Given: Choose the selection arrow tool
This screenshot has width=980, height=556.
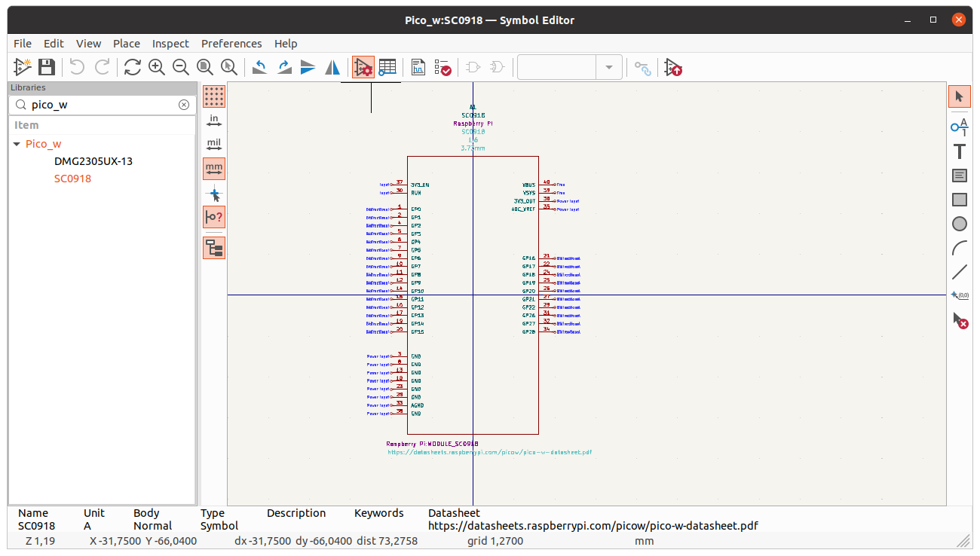Looking at the screenshot, I should pos(960,96).
